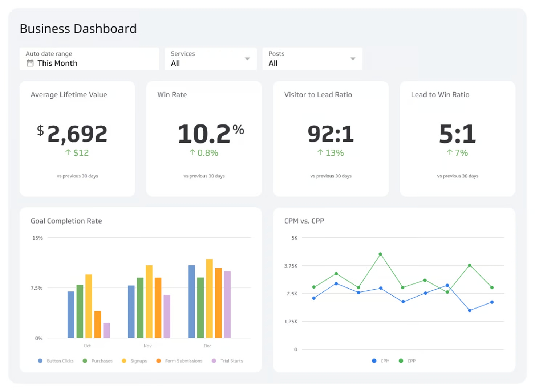Toggle the CPM line via its legend label
The height and width of the screenshot is (392, 535).
[384, 360]
